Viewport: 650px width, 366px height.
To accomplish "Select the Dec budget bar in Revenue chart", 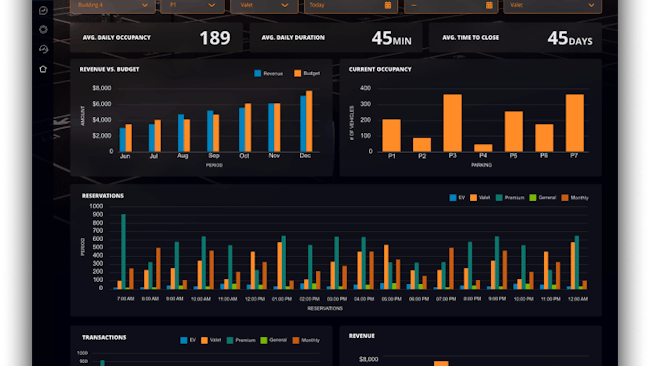I will [x=309, y=121].
